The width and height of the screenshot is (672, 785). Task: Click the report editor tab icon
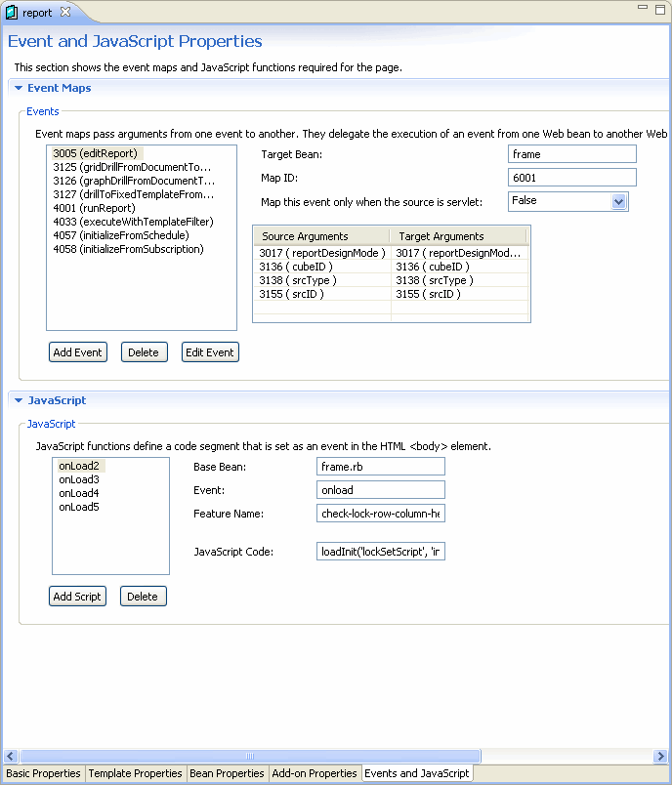(12, 12)
